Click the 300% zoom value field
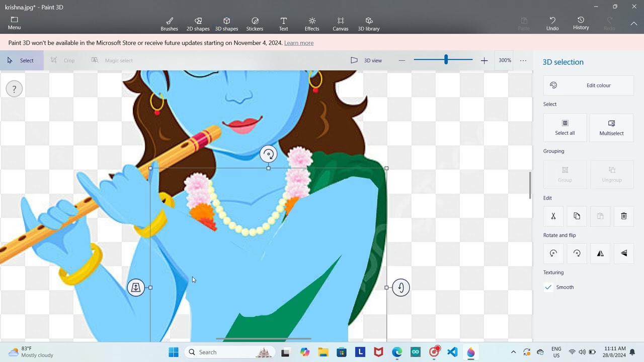644x362 pixels. tap(505, 60)
